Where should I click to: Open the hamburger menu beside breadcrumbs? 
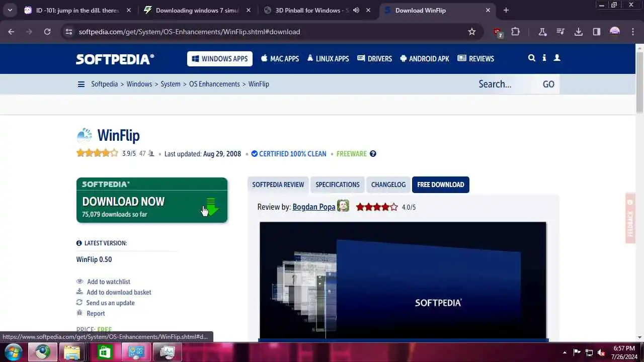pyautogui.click(x=81, y=84)
